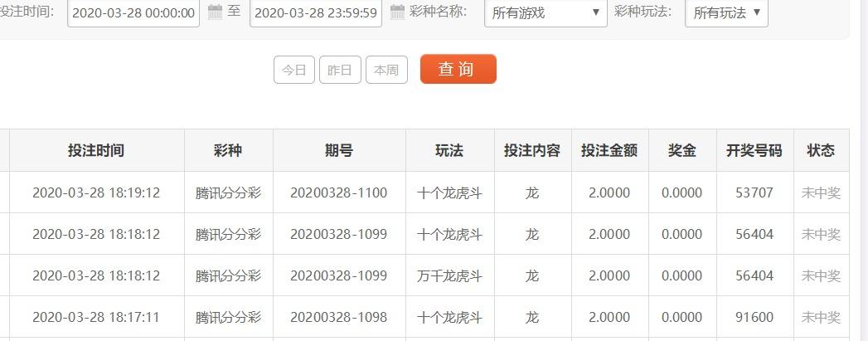
Task: Click 龙 bet content in the 20200328-1100 row
Action: click(x=532, y=192)
